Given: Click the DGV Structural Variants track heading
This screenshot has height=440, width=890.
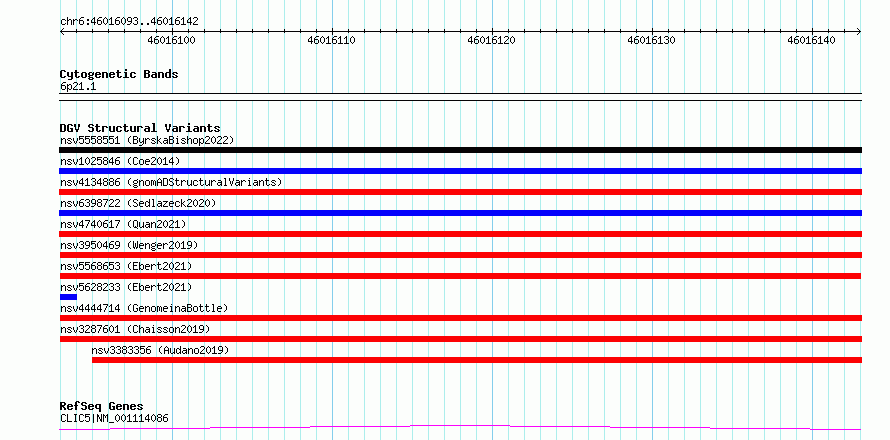Looking at the screenshot, I should [140, 128].
